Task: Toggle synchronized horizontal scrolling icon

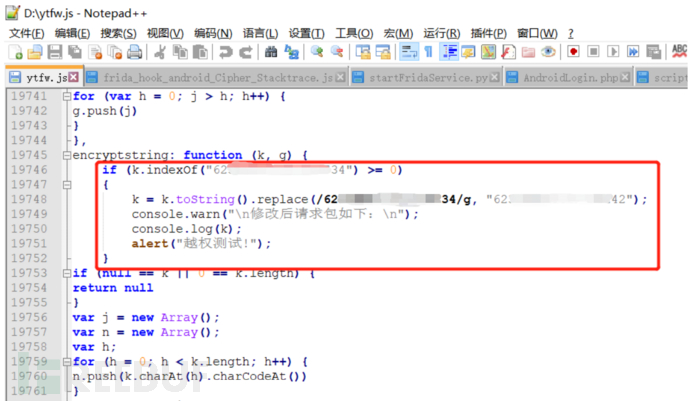Action: 382,52
